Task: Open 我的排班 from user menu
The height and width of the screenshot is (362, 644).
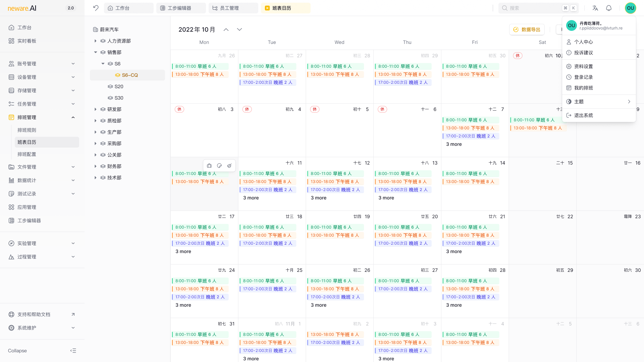Action: [x=599, y=88]
